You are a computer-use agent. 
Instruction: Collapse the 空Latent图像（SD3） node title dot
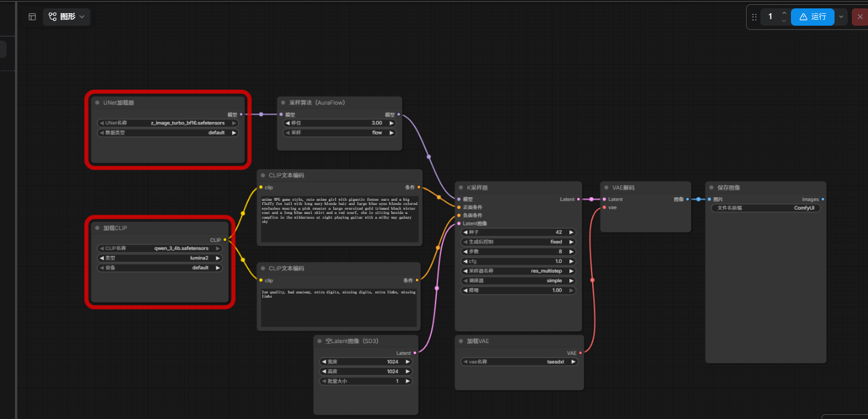point(320,341)
